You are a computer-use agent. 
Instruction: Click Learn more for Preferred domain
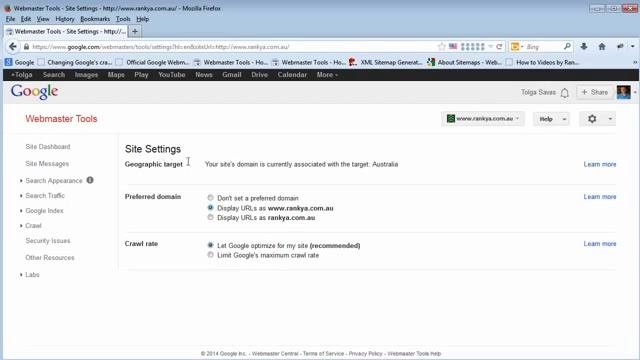pyautogui.click(x=600, y=196)
